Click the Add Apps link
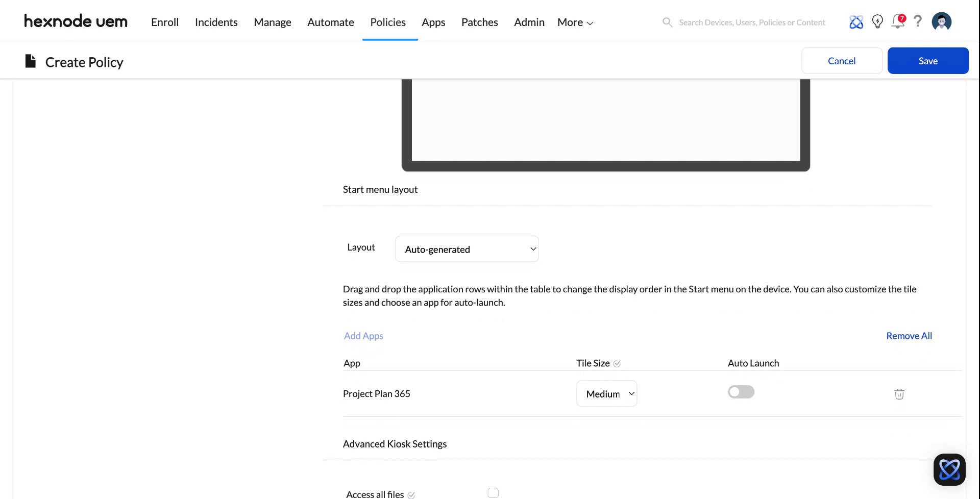Viewport: 980px width, 499px height. click(x=363, y=335)
